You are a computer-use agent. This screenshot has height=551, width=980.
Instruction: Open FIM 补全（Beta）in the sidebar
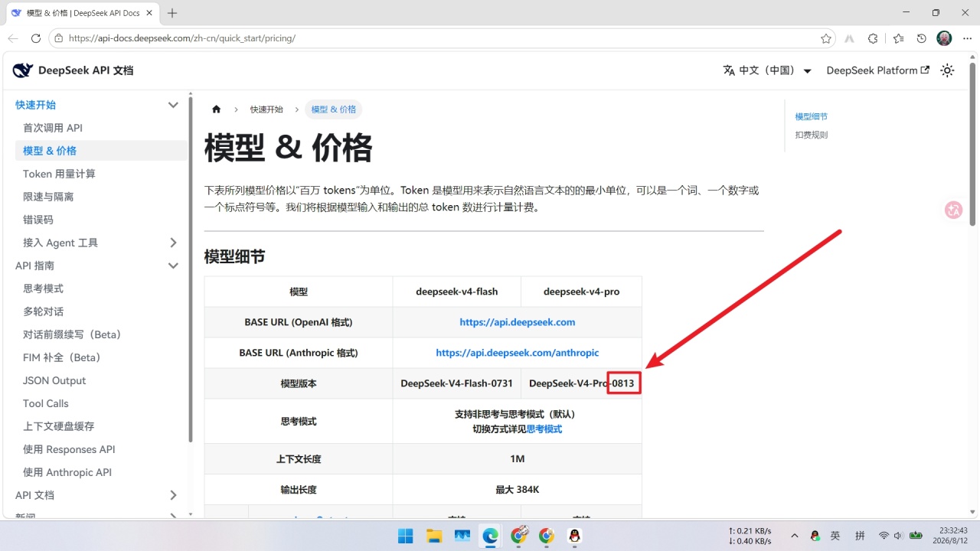62,357
